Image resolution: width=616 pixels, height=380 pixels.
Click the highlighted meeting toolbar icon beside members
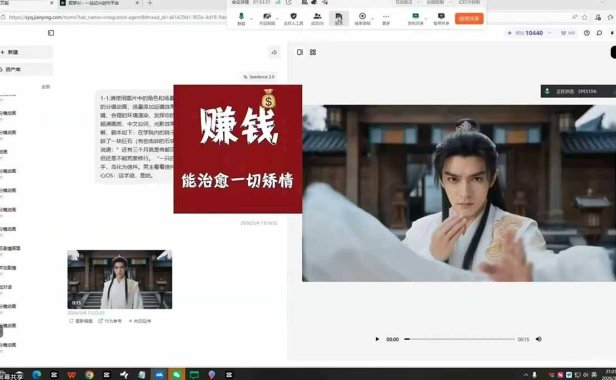click(339, 18)
